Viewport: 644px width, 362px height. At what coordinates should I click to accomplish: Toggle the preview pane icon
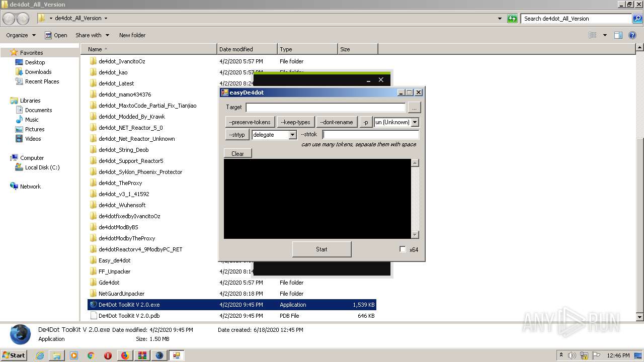pos(618,35)
